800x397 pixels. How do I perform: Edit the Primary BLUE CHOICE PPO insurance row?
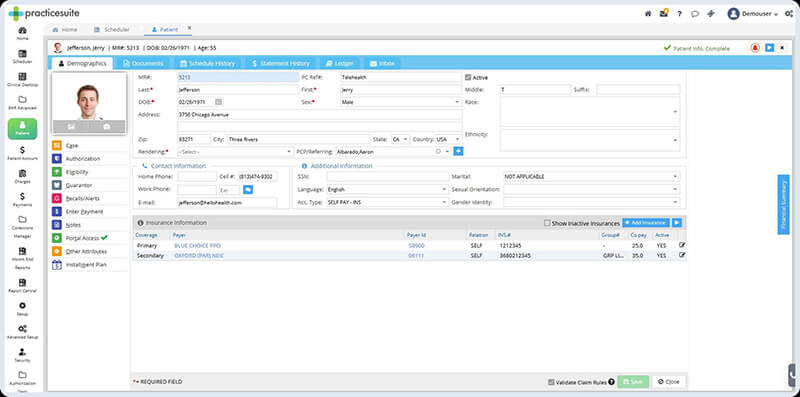coord(682,245)
